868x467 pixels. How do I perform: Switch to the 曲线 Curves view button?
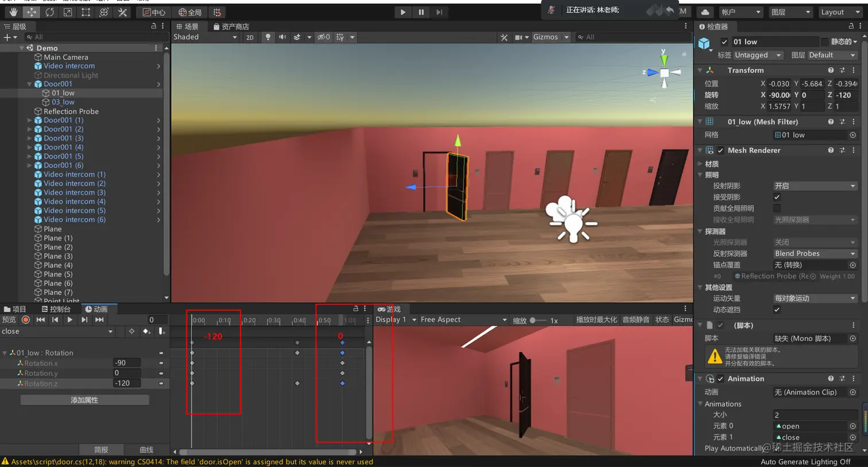click(146, 450)
